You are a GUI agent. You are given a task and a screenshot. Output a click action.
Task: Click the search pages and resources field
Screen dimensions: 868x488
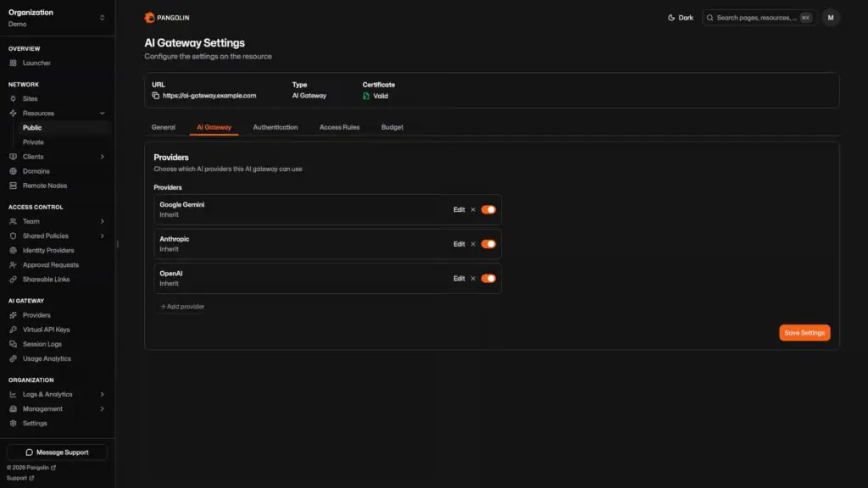coord(759,18)
